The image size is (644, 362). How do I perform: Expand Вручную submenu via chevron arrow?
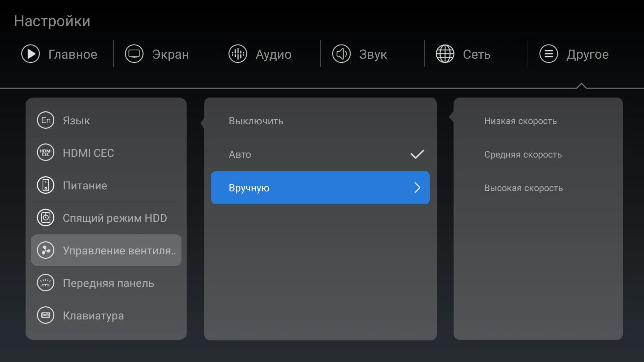(x=417, y=188)
